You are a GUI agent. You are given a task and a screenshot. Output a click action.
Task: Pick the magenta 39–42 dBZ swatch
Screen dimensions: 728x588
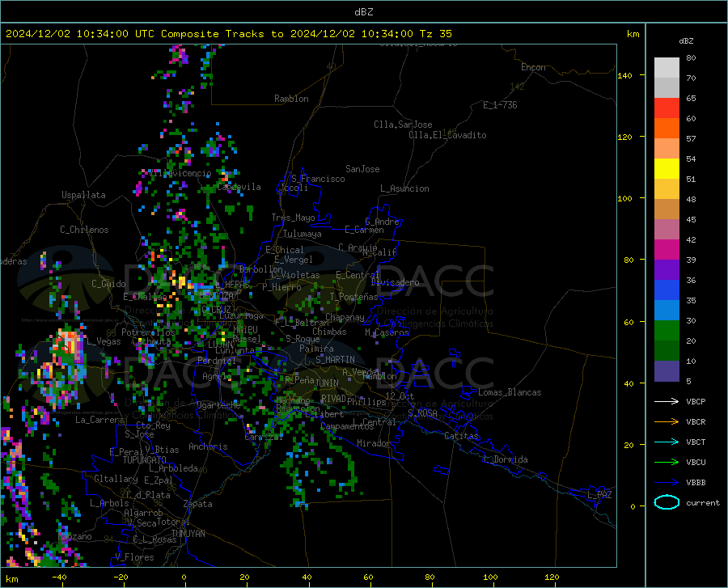[x=667, y=250]
